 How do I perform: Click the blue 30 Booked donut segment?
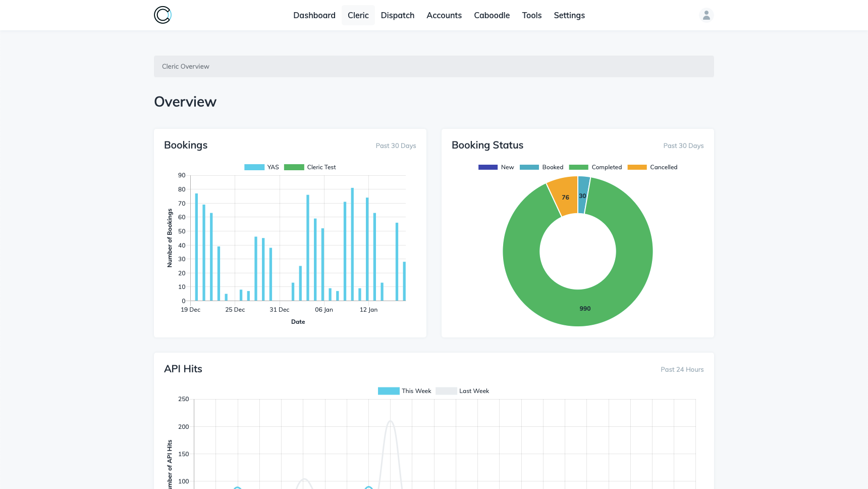coord(583,195)
